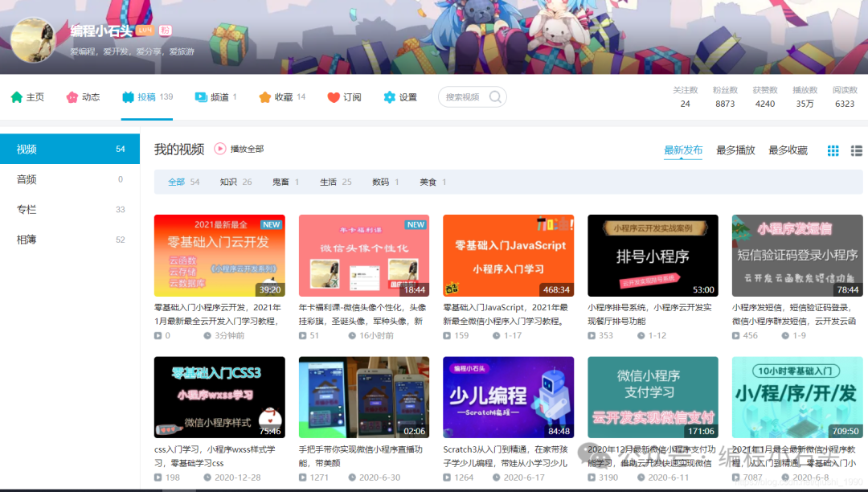Click the user avatar picture

coord(33,40)
